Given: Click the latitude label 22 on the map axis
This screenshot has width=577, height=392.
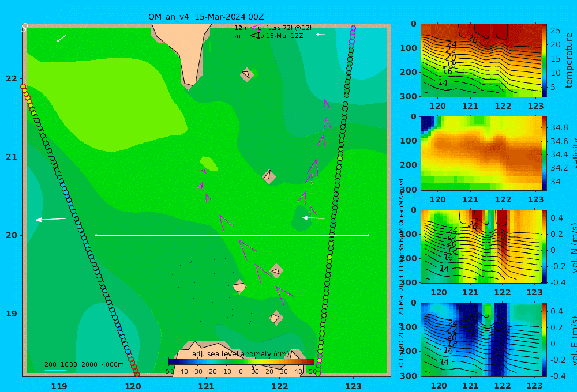Looking at the screenshot, I should point(12,78).
